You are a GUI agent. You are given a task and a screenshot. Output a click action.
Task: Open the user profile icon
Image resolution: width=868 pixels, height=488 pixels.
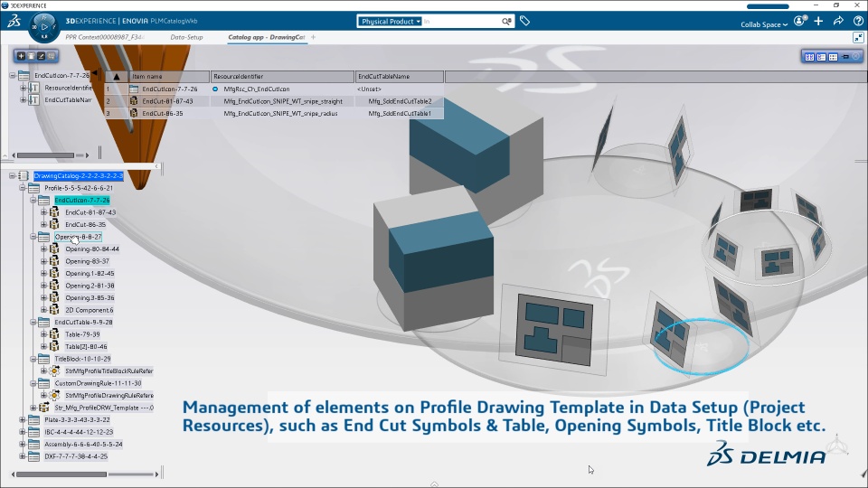click(799, 21)
